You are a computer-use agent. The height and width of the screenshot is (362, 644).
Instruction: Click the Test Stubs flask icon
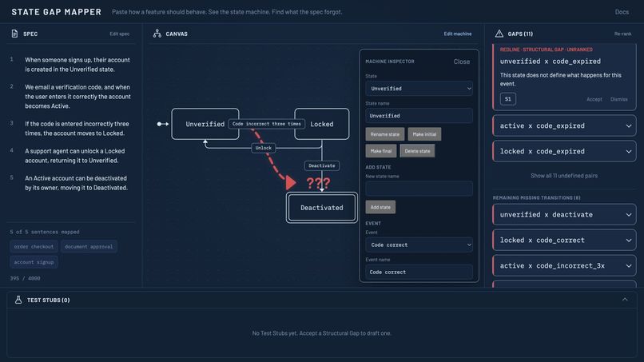pos(18,300)
